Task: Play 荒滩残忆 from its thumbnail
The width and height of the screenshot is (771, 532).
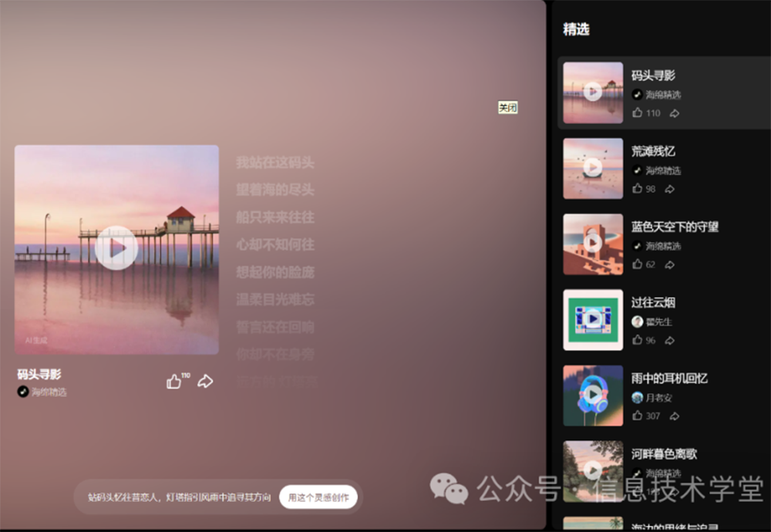Action: pyautogui.click(x=593, y=167)
